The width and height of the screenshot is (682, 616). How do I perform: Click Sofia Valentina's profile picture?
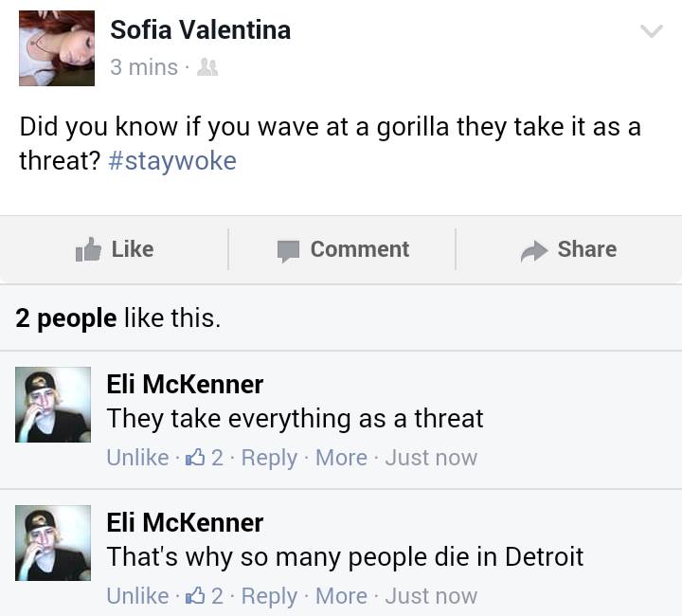[x=57, y=48]
